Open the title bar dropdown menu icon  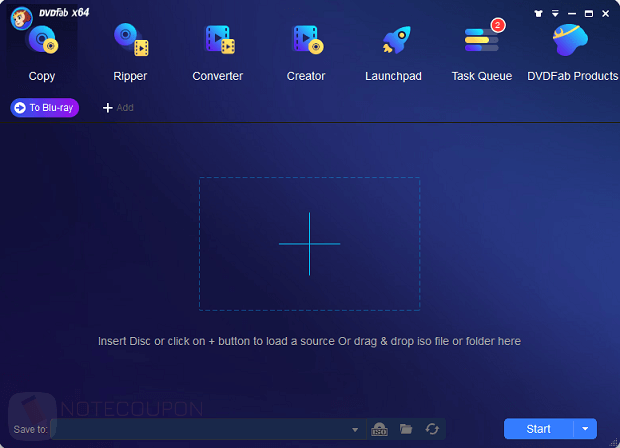coord(555,13)
